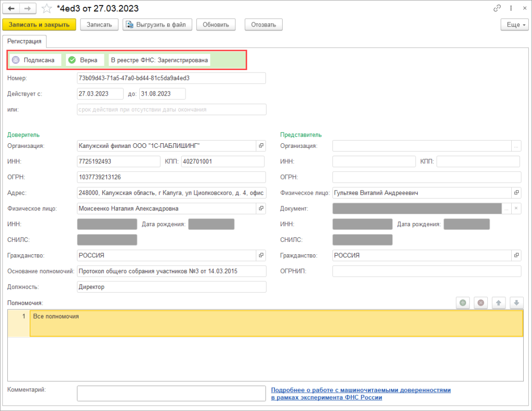Open link about machine-readable powers of attorney

(x=361, y=393)
